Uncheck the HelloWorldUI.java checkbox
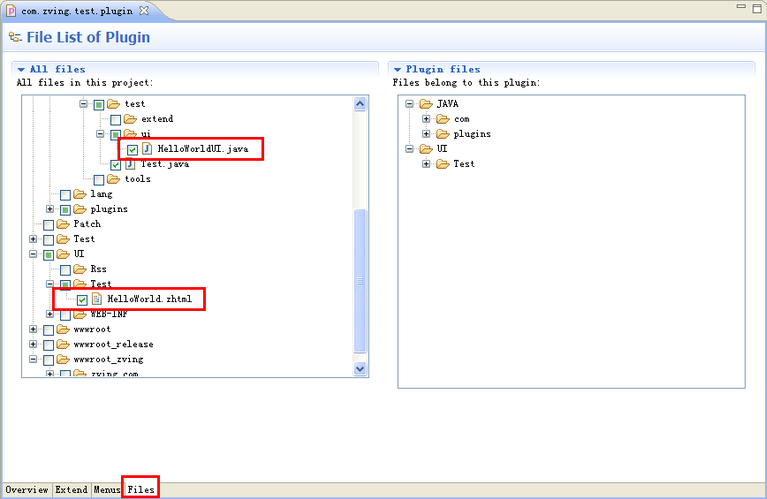 coord(132,149)
